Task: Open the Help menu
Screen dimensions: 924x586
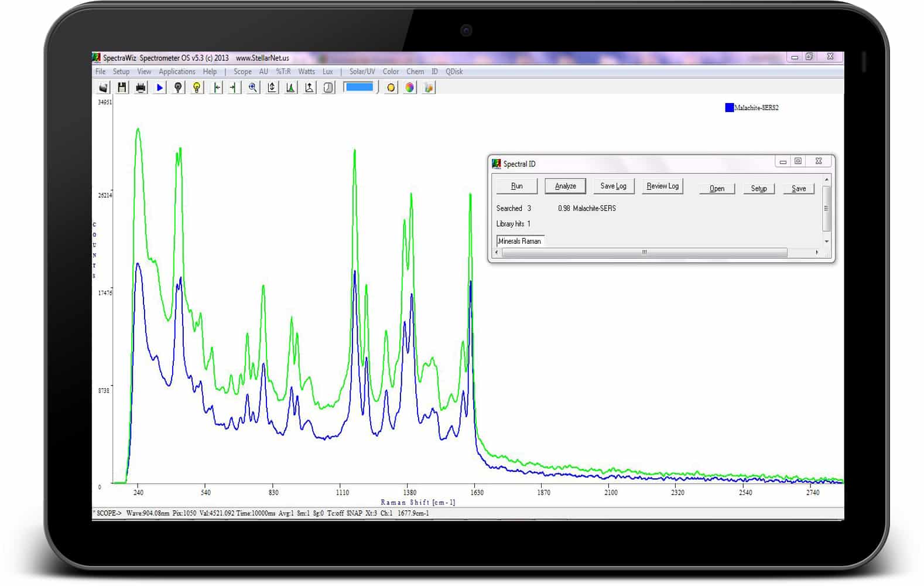Action: click(x=210, y=71)
